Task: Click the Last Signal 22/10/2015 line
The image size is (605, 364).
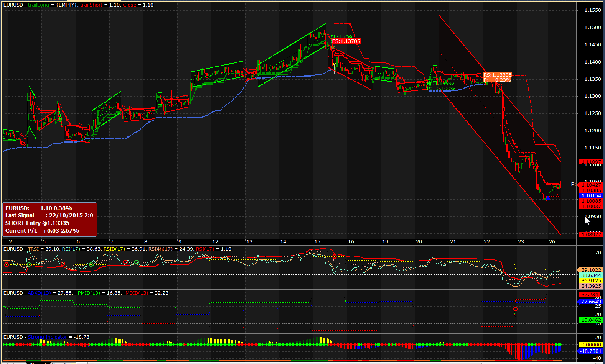Action: tap(49, 215)
